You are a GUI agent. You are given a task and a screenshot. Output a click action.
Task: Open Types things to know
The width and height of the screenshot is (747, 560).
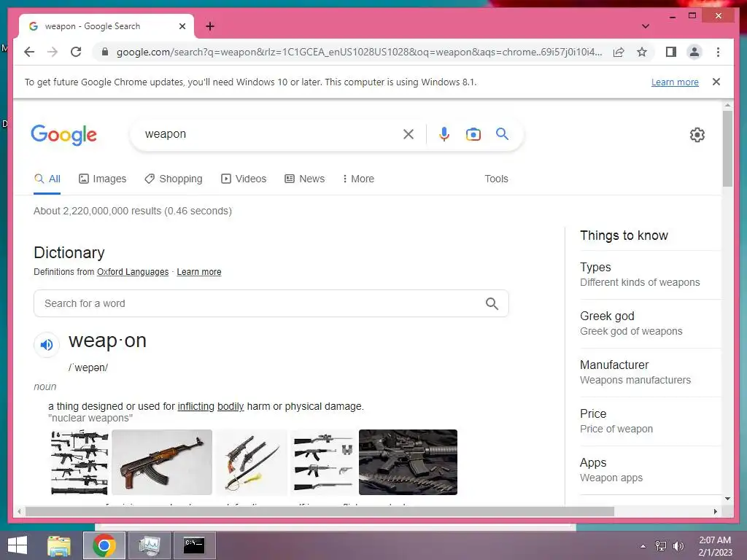(650, 275)
